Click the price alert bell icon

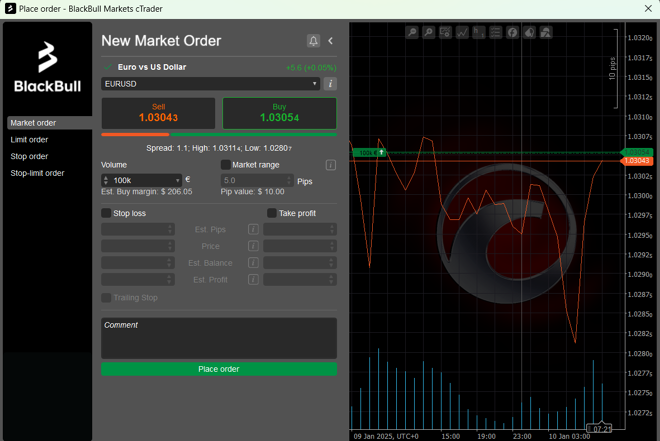pos(313,41)
